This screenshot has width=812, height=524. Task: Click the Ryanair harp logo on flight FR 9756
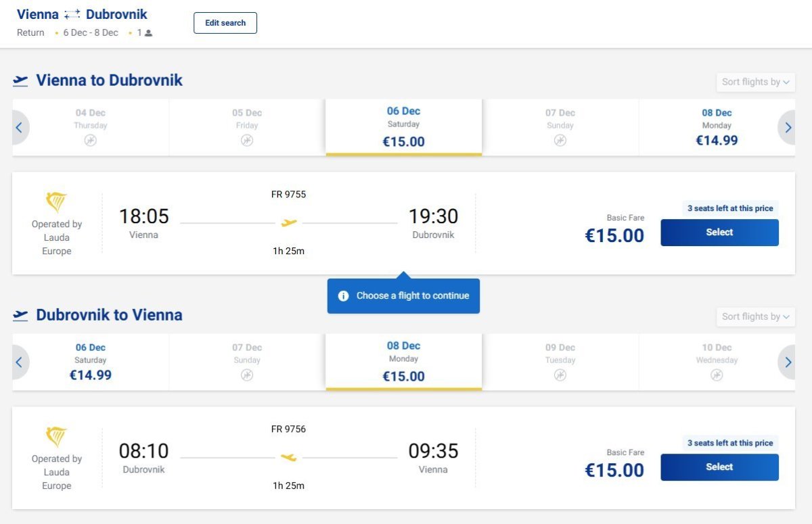click(56, 437)
